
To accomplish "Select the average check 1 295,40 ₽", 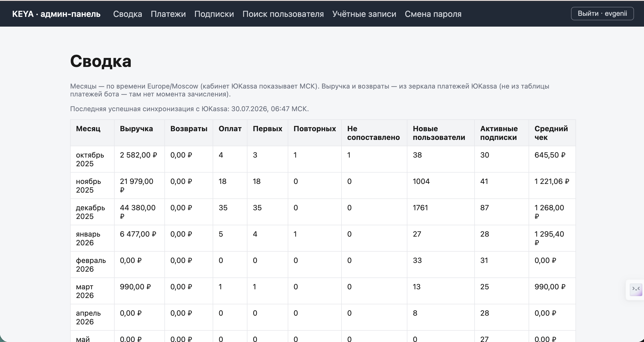I will point(549,238).
